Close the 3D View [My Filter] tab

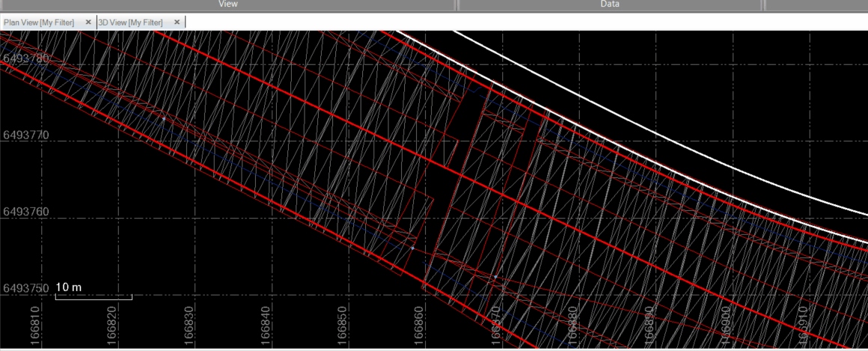click(x=177, y=22)
